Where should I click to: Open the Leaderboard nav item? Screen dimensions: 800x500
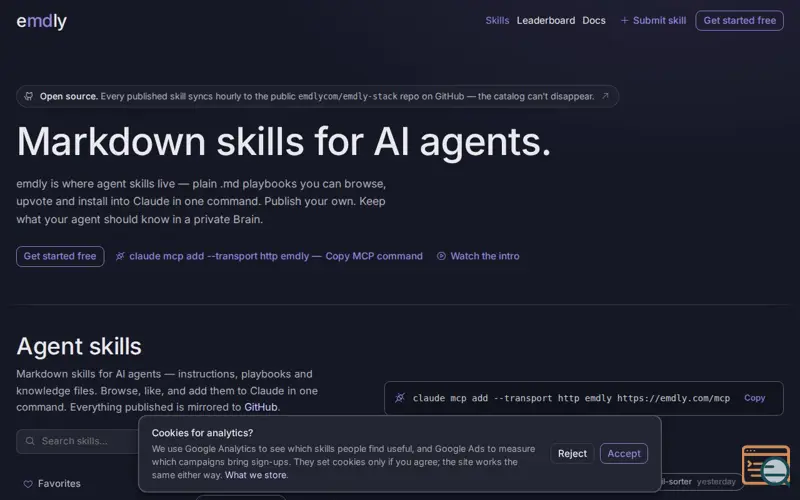pos(545,20)
